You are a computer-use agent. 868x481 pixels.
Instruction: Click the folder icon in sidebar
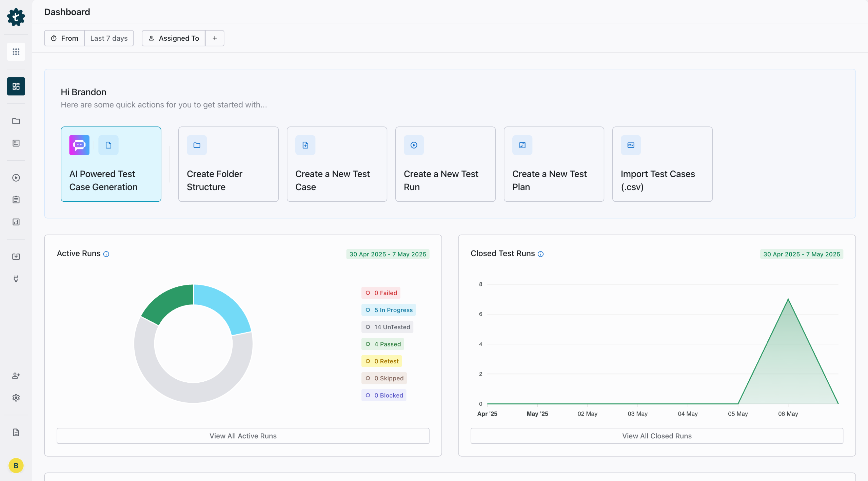point(16,121)
